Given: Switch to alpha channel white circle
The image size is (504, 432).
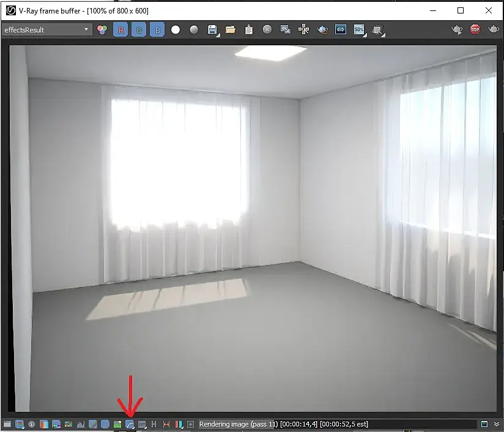Looking at the screenshot, I should 176,30.
